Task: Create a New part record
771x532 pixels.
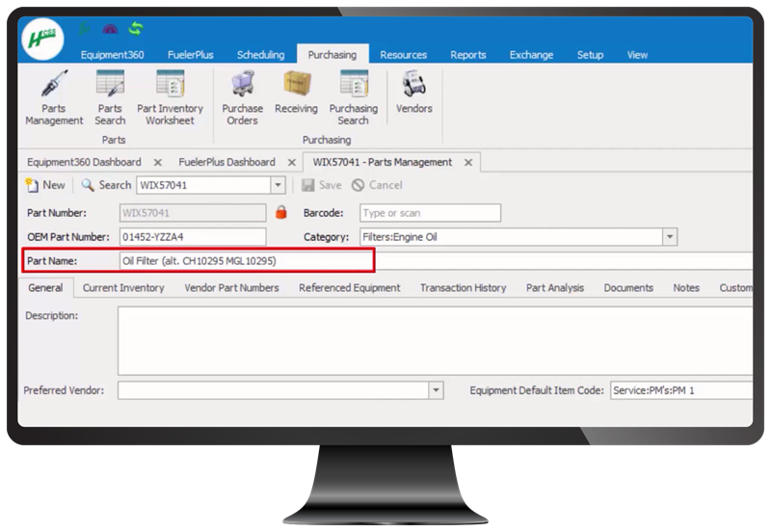Action: click(45, 185)
